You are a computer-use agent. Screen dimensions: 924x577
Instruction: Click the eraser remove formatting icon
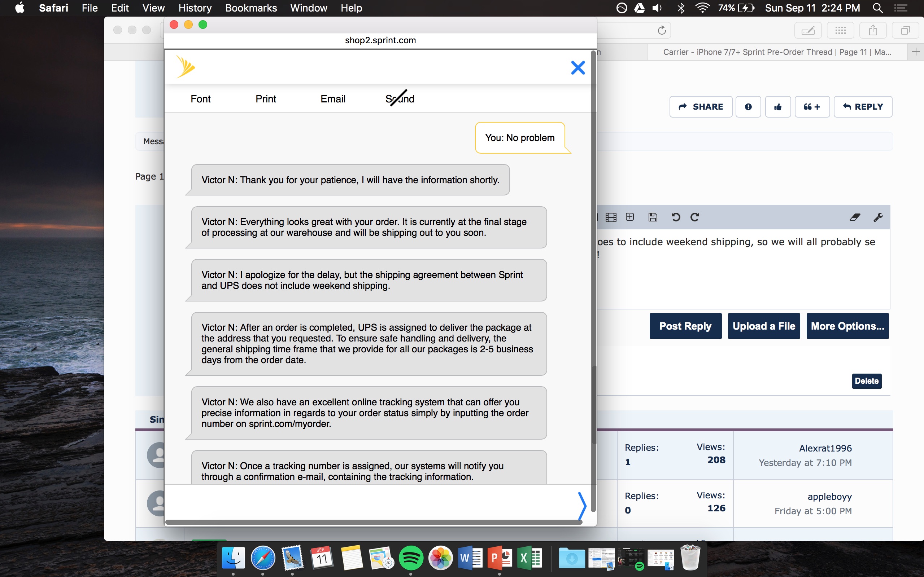pyautogui.click(x=854, y=217)
